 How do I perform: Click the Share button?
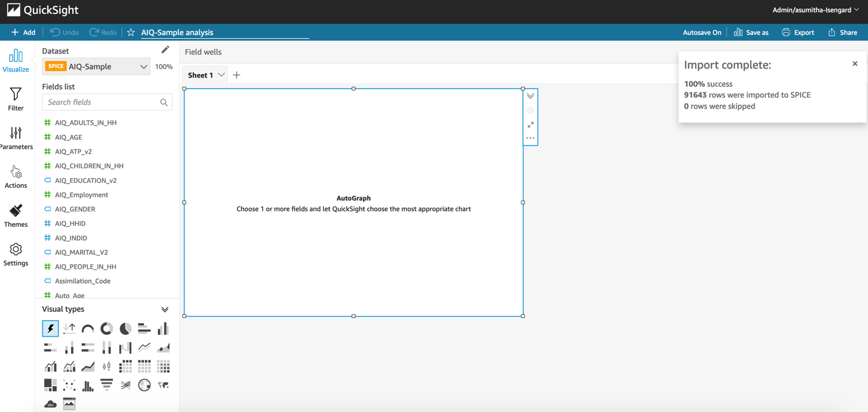tap(843, 32)
